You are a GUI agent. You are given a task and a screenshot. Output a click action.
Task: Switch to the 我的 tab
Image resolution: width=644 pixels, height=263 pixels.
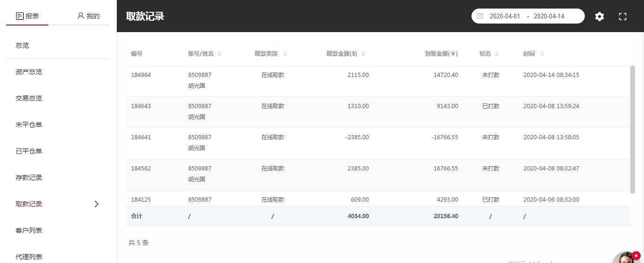point(88,16)
